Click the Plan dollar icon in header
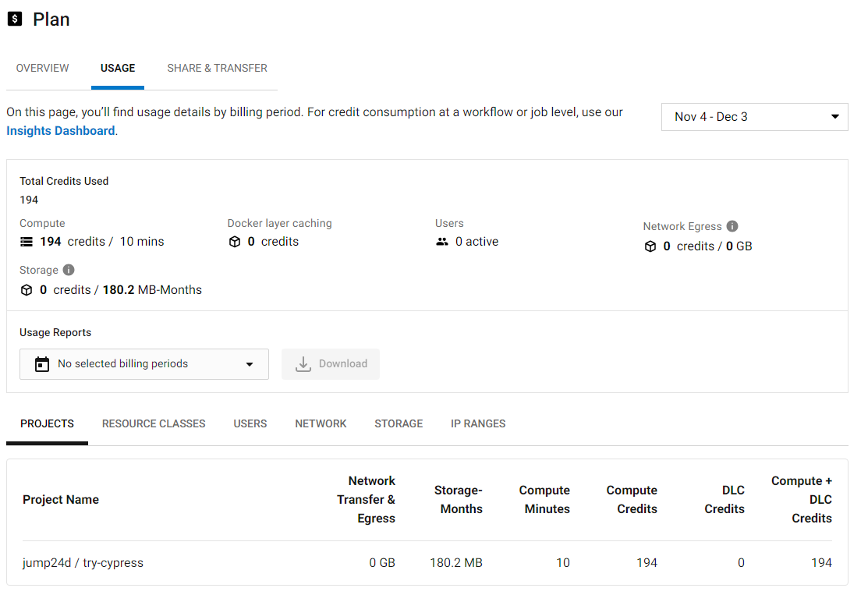868x595 pixels. coord(14,19)
